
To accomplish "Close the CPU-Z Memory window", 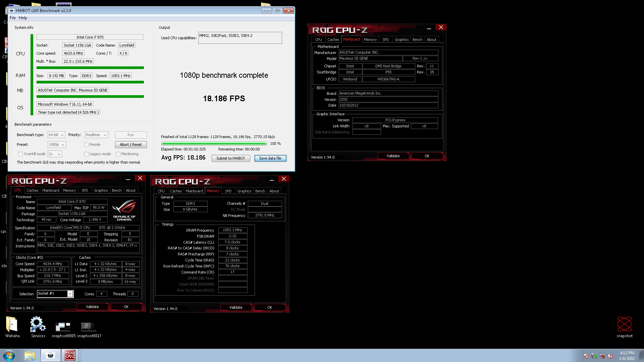I will [284, 179].
